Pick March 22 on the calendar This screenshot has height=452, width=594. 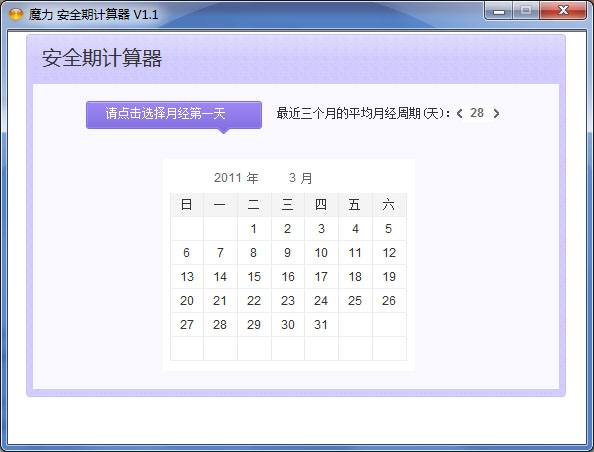pos(254,300)
